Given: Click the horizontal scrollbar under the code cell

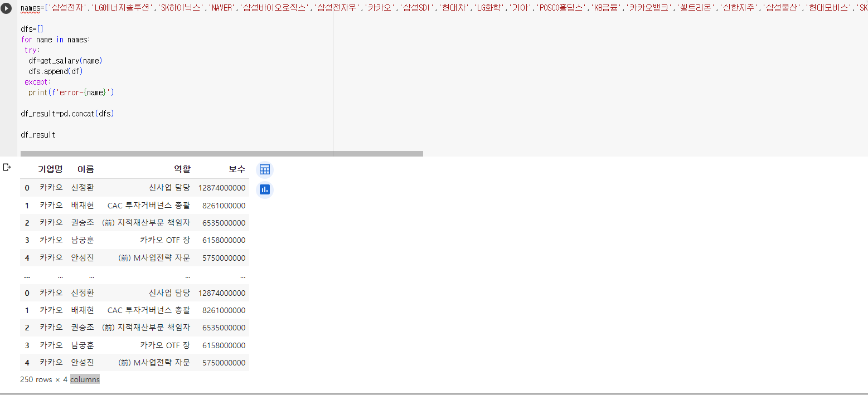Looking at the screenshot, I should tap(222, 154).
